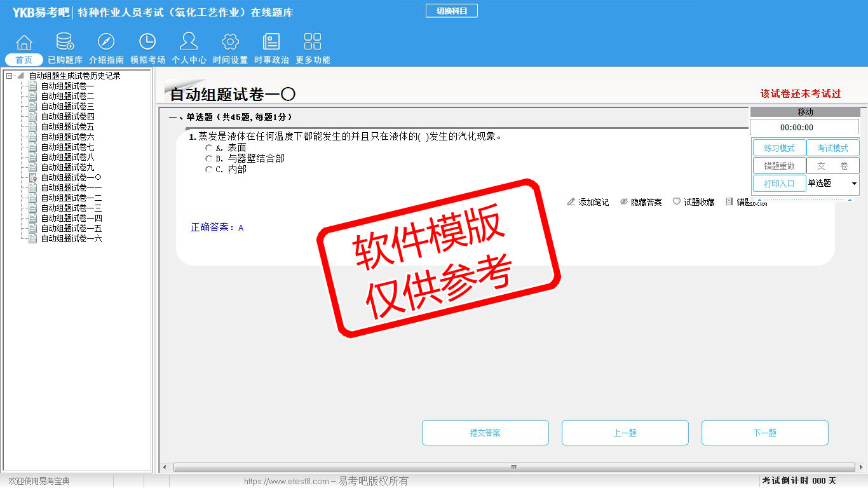The width and height of the screenshot is (868, 488).
Task: Collapse the 自动组题生成试卷历史记录 tree root
Action: [x=9, y=76]
